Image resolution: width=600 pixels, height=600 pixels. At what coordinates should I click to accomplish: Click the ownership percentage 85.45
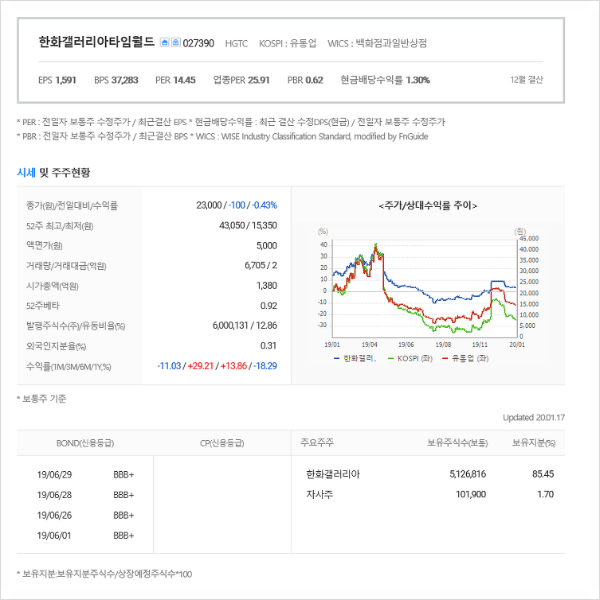(x=543, y=474)
